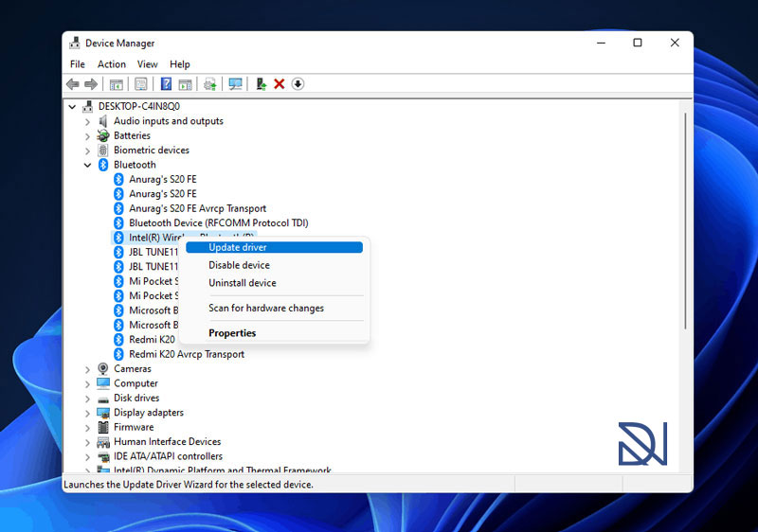Open the File menu
The width and height of the screenshot is (758, 532).
(x=78, y=64)
